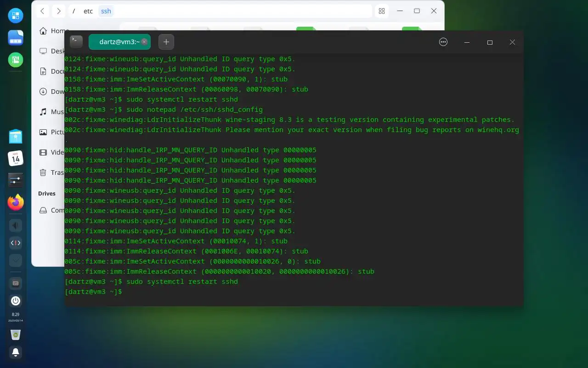
Task: Minimize the file manager window
Action: pyautogui.click(x=400, y=11)
